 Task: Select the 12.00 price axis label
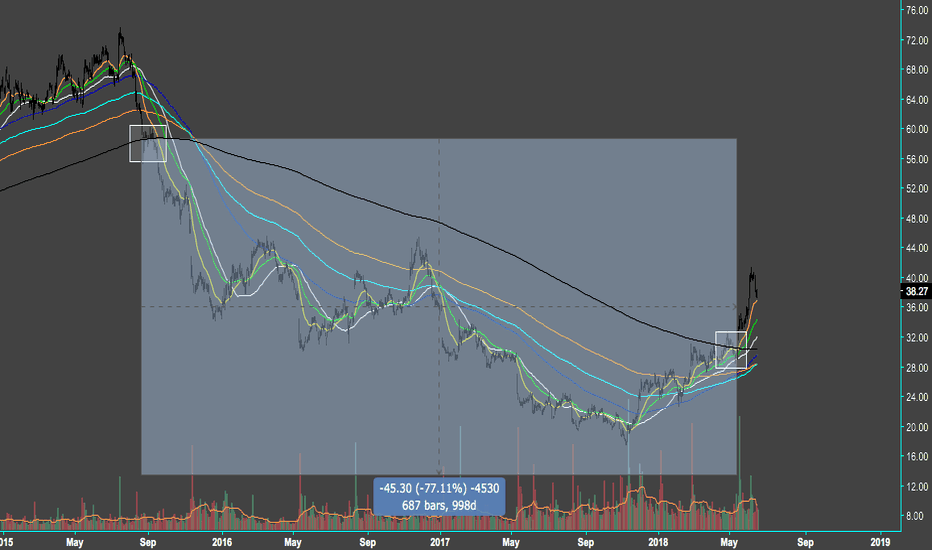coord(917,486)
